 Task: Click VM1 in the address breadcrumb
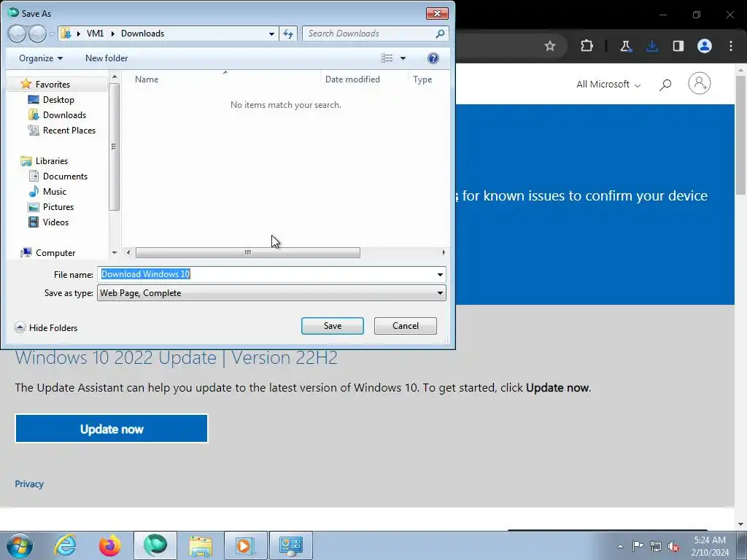tap(95, 34)
